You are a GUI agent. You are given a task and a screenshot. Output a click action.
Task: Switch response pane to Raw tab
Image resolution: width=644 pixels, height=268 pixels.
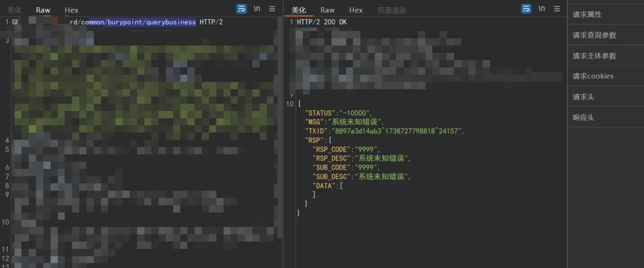tap(328, 10)
